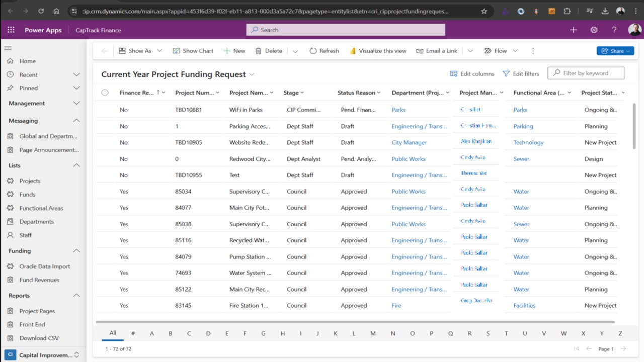Viewport: 644px width, 362px height.
Task: Filter records by letter W
Action: coord(563,333)
